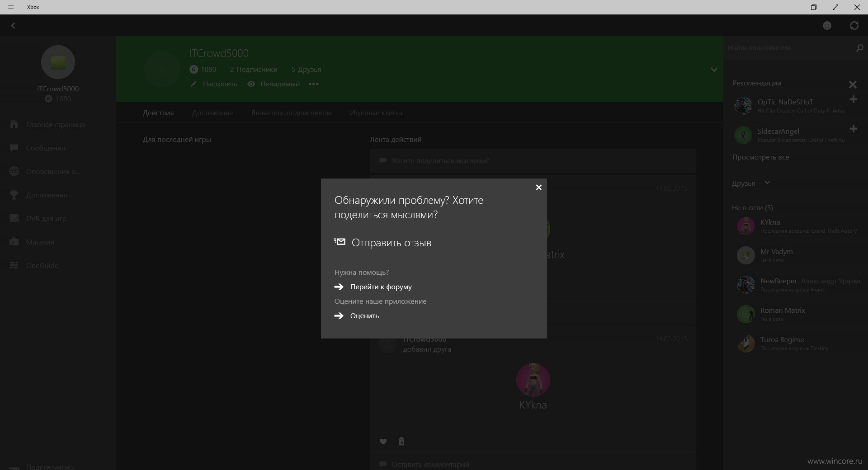Click arrow icon beside Перейти к форуму
Viewport: 868px width, 470px height.
pos(339,287)
